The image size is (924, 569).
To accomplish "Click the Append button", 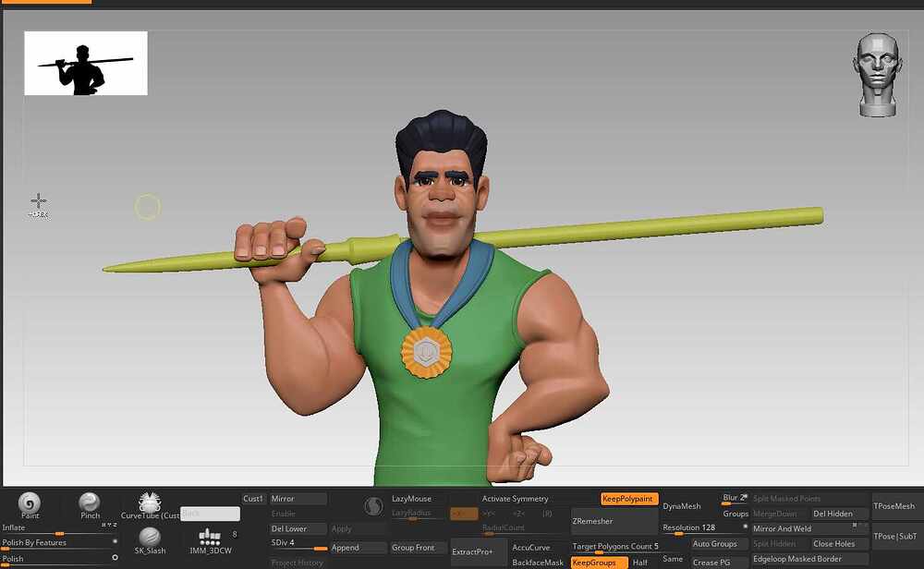I will tap(359, 548).
